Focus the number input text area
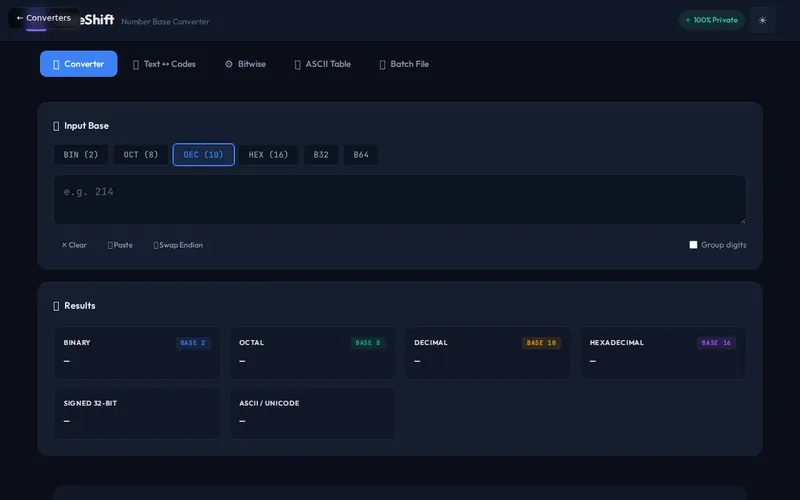This screenshot has width=800, height=500. pos(400,199)
